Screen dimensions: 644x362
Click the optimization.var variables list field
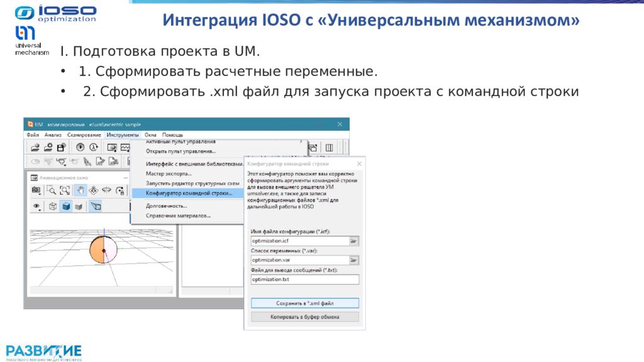pyautogui.click(x=300, y=260)
